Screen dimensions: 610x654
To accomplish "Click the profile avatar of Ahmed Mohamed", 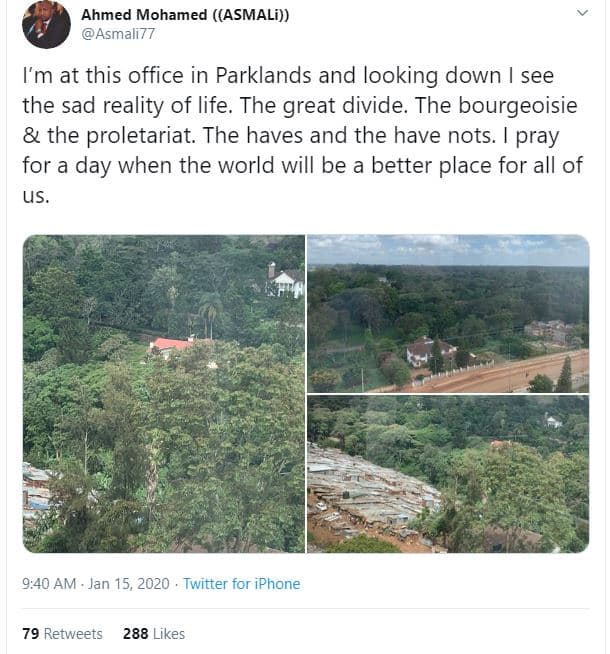I will (x=46, y=25).
